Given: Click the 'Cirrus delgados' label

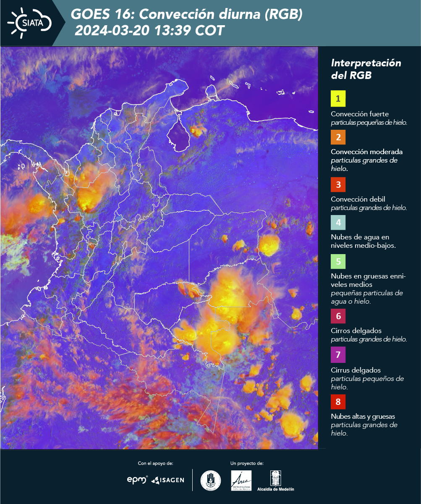Looking at the screenshot, I should pyautogui.click(x=356, y=370).
